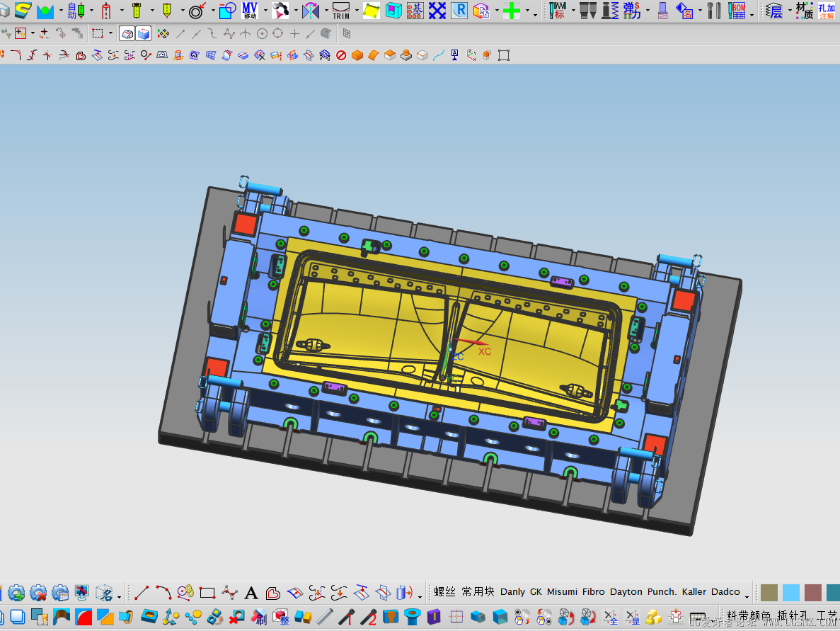Select the rectangle sketch tool in bottom toolbar
Viewport: 840px width, 631px height.
(207, 592)
